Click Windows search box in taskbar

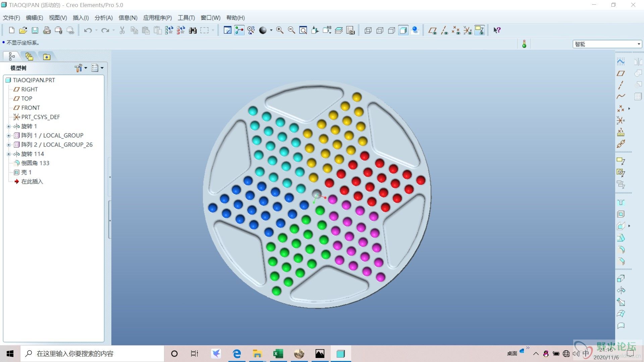(92, 354)
